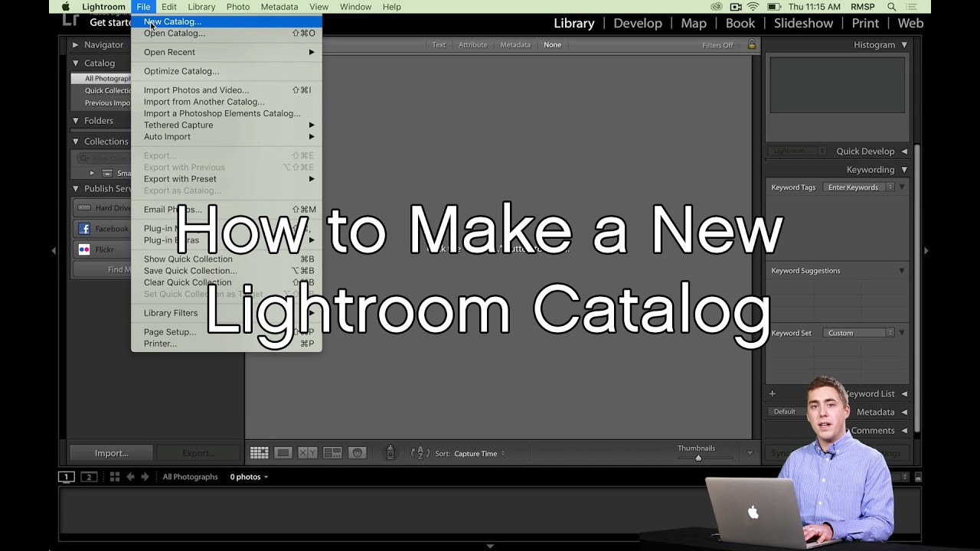Switch to Loupe view in toolbar

click(x=283, y=453)
